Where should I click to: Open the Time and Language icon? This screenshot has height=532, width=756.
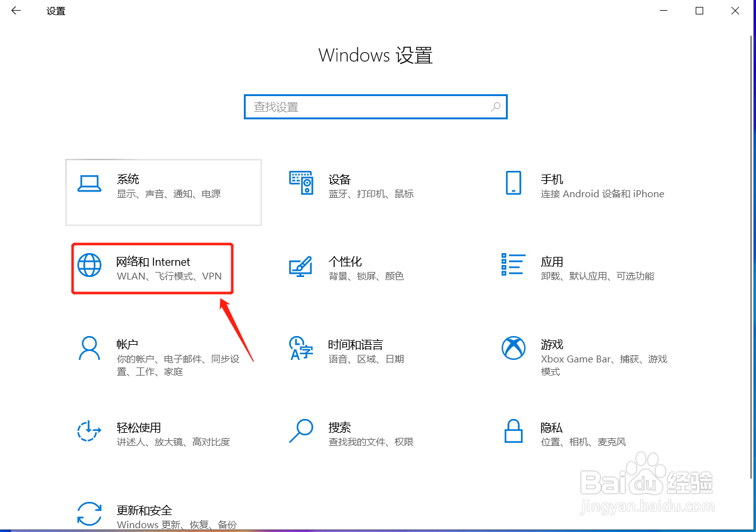click(x=301, y=348)
